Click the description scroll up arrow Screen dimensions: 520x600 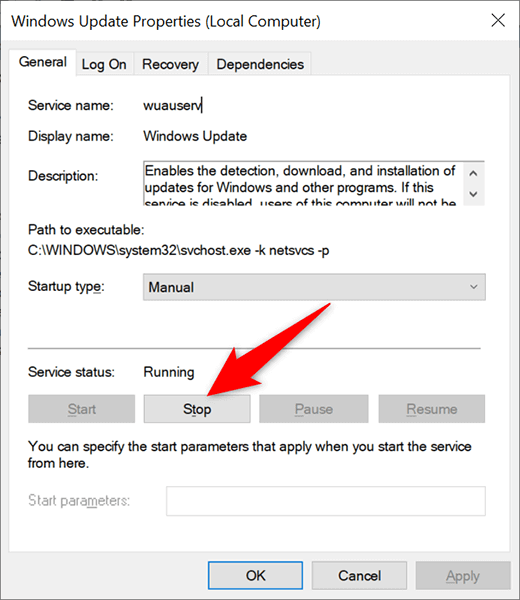[473, 173]
